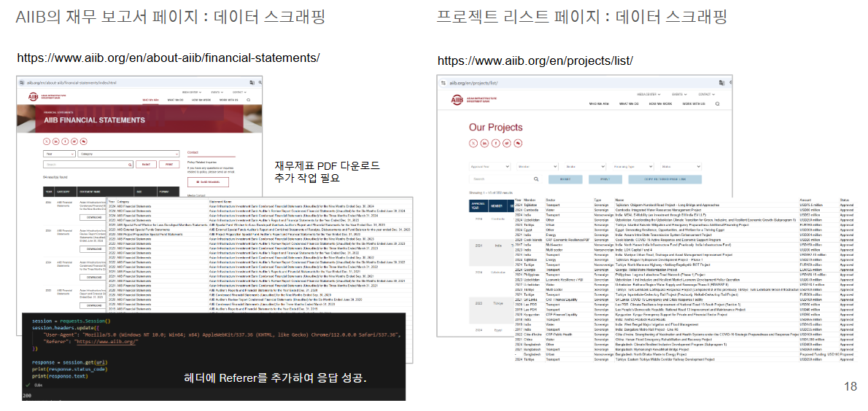This screenshot has height=411, width=868.
Task: Click 'Our Projects' page heading
Action: tap(495, 128)
